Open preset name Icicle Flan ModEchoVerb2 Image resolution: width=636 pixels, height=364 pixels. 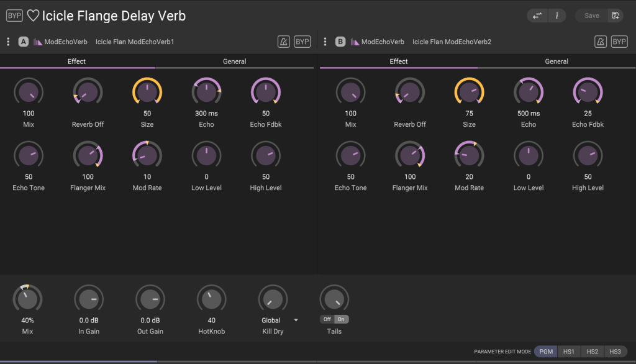coord(452,42)
